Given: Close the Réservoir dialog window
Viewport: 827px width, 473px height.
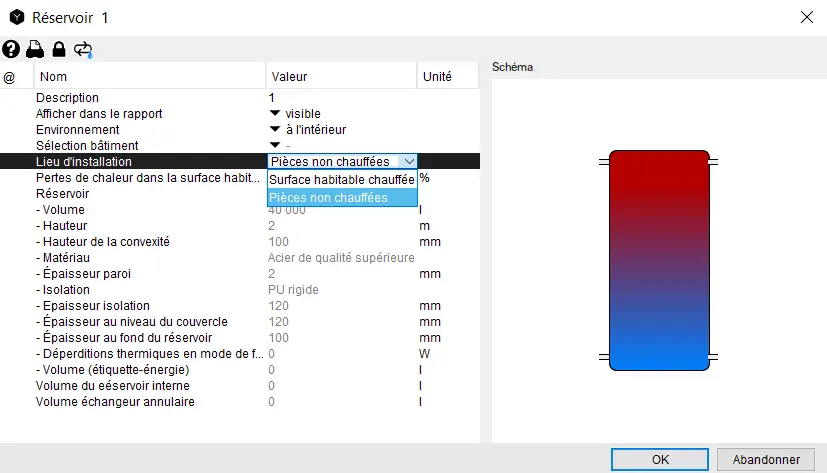Looking at the screenshot, I should point(806,17).
